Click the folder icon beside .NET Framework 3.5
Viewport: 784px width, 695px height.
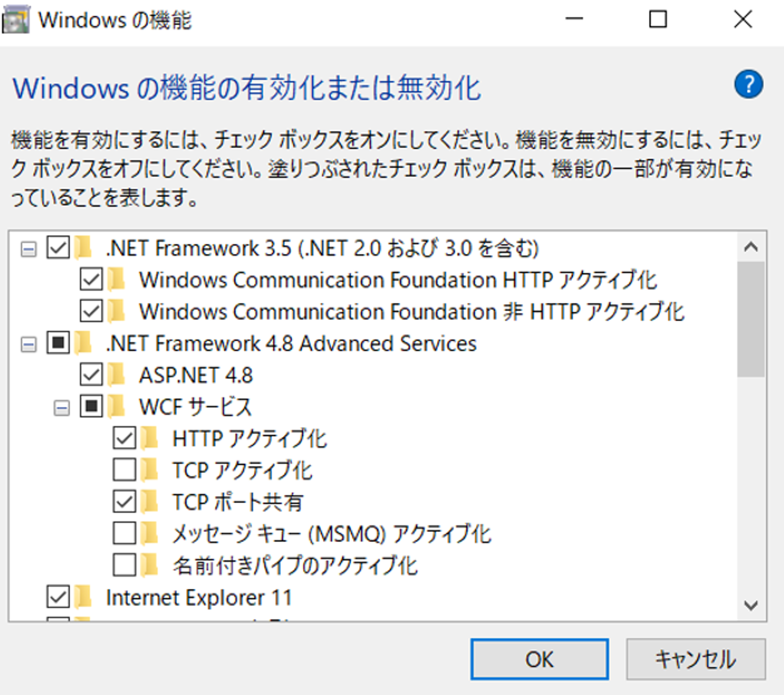click(x=83, y=248)
